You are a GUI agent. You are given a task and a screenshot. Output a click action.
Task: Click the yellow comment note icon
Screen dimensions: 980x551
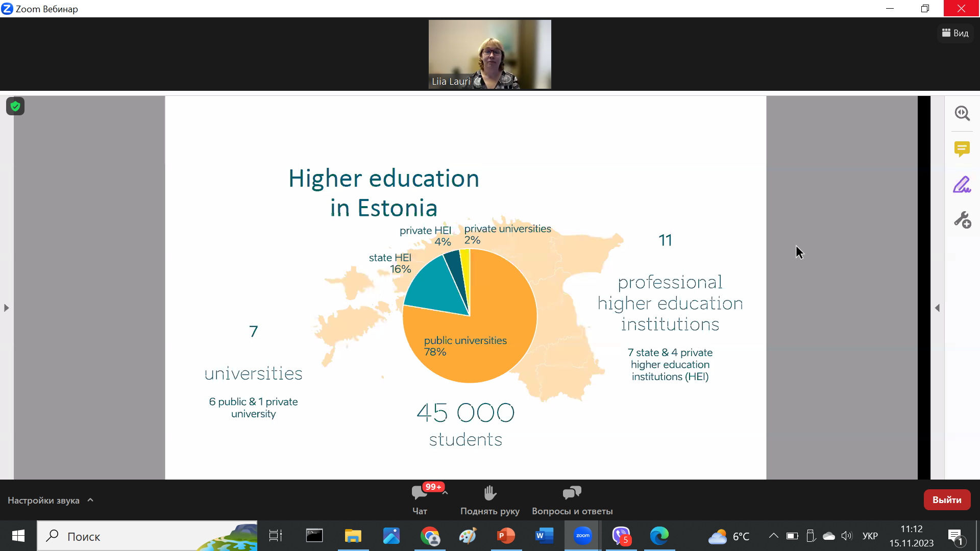962,148
